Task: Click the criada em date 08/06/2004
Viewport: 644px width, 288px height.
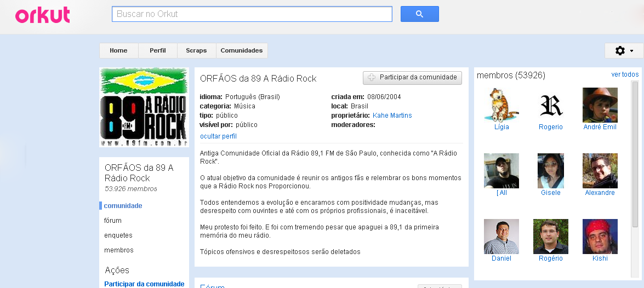Action: [x=384, y=97]
